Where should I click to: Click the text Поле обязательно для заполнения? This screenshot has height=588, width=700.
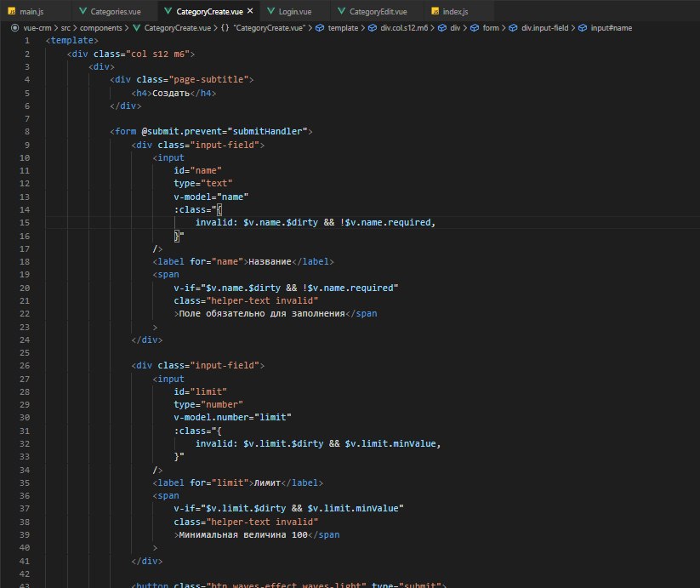[262, 314]
